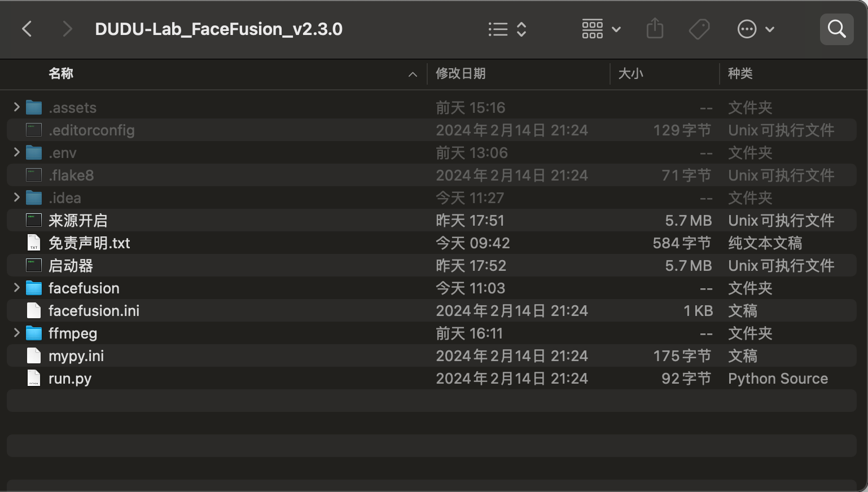Click the Python Source kind cell
Viewport: 868px width, 492px height.
[778, 379]
